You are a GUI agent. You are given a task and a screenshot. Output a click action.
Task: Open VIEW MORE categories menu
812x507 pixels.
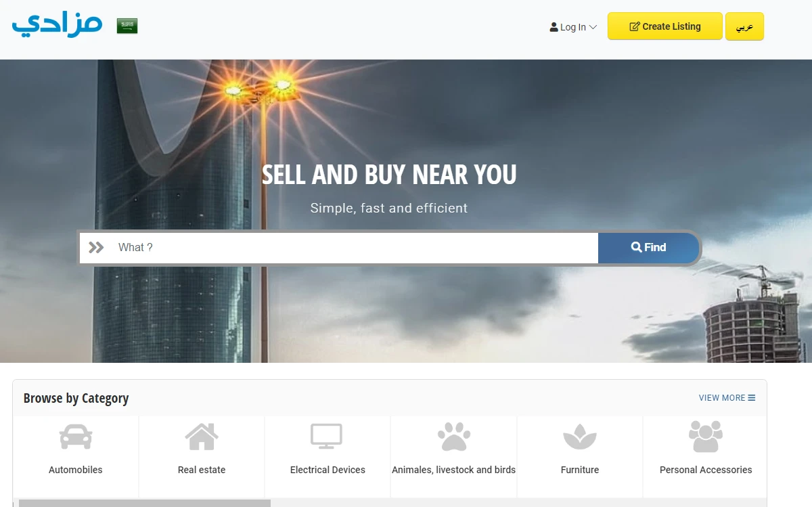click(x=727, y=398)
